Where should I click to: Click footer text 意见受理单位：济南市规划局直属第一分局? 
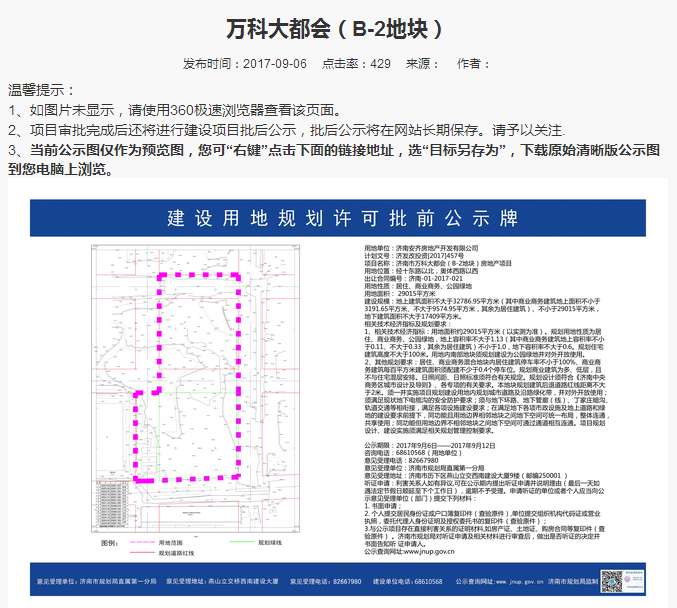click(96, 581)
